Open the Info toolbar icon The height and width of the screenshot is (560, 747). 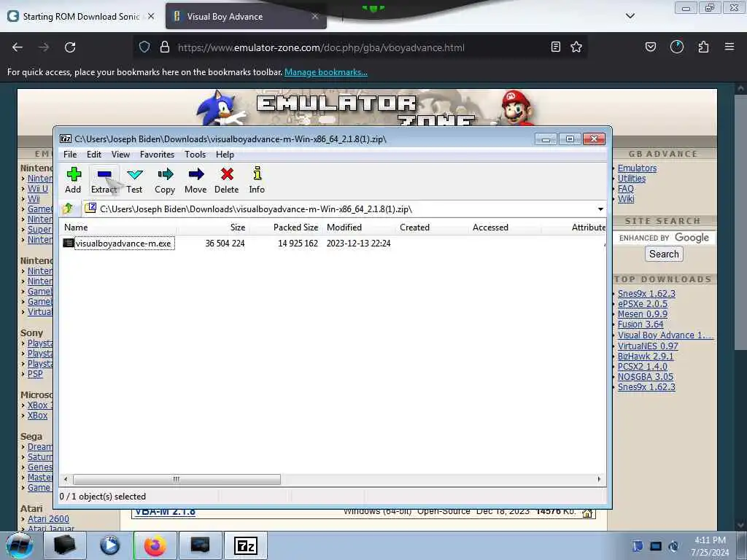coord(257,180)
